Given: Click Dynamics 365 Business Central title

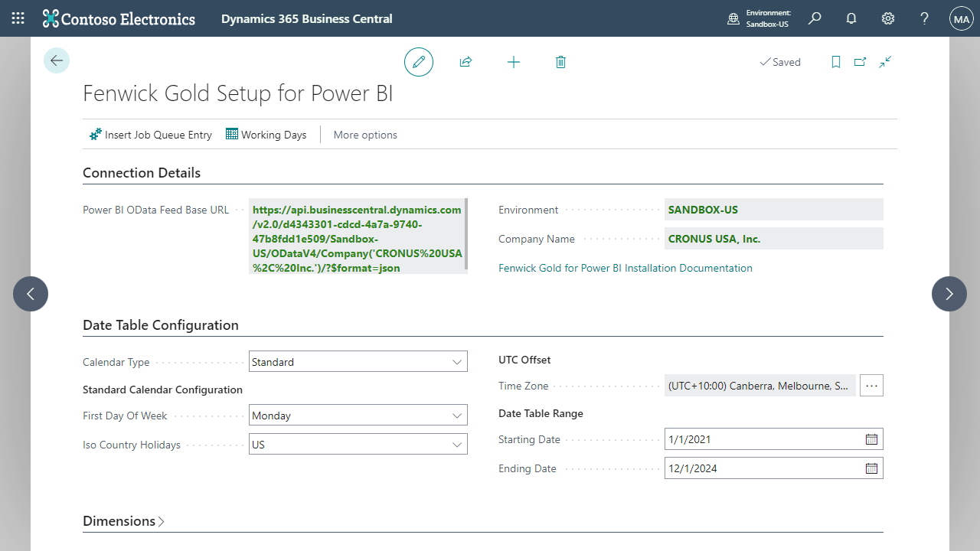Looking at the screenshot, I should (x=307, y=18).
